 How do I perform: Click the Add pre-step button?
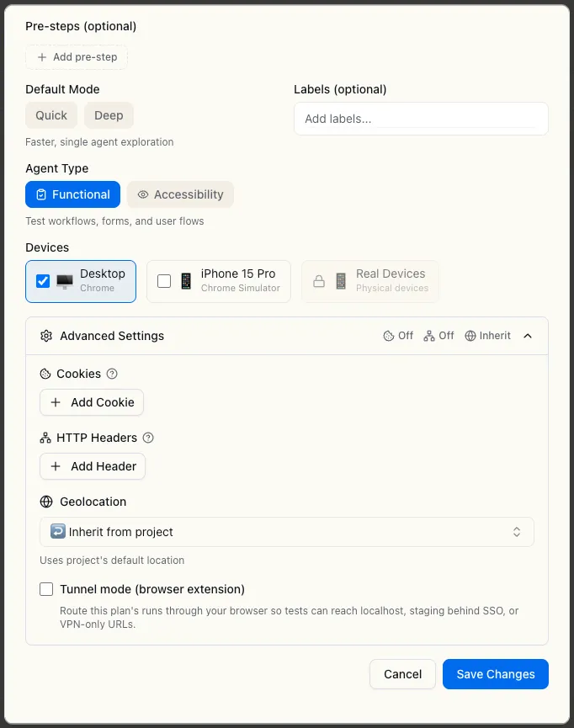[77, 57]
